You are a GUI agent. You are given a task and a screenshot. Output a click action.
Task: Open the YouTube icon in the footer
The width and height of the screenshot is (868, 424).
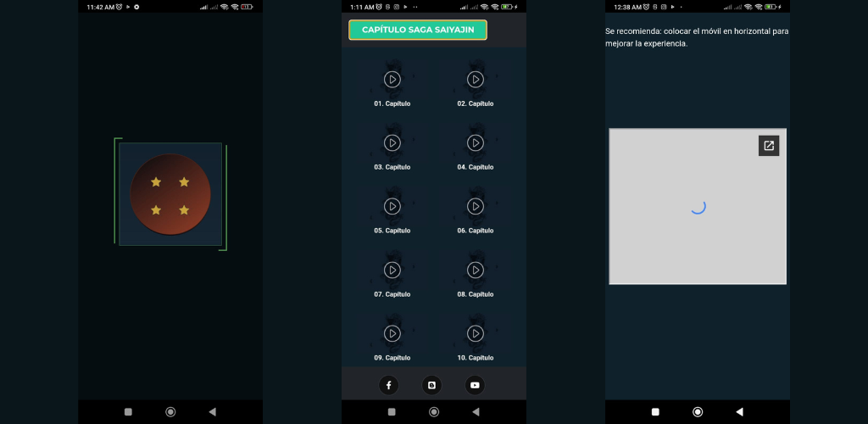click(x=475, y=385)
